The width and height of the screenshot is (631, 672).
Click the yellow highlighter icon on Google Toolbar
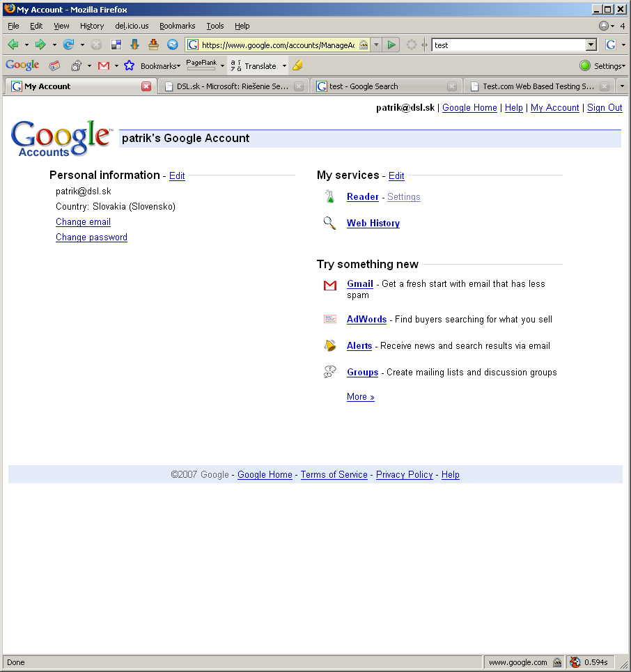(x=297, y=65)
